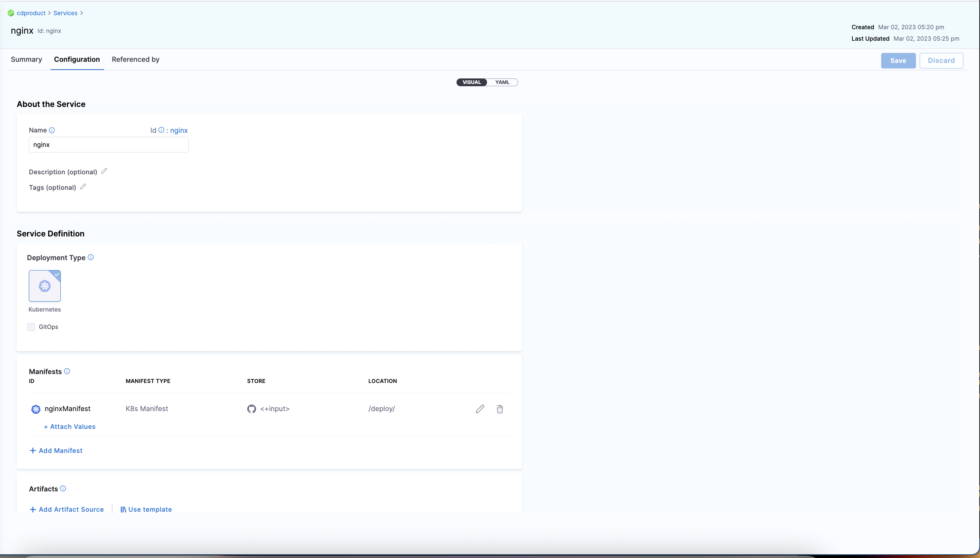Click Attach Values link under nginxManifest
This screenshot has height=558, width=980.
[70, 427]
